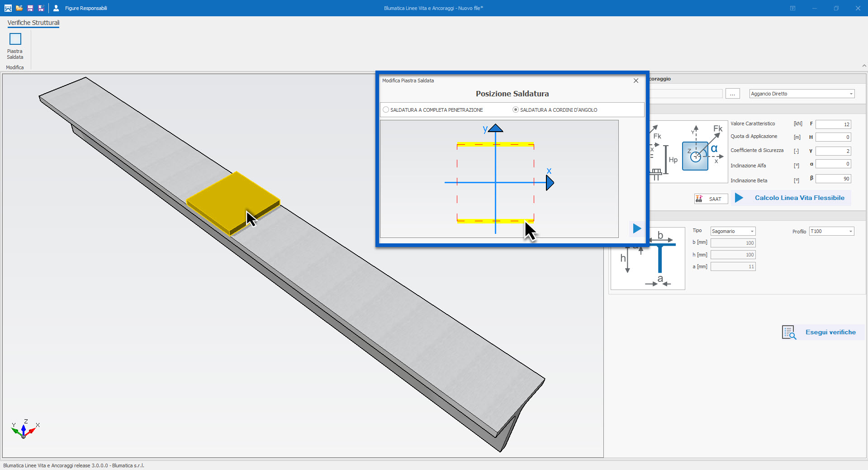Viewport: 868px width, 470px height.
Task: Save the file with the floppy icon
Action: (30, 8)
